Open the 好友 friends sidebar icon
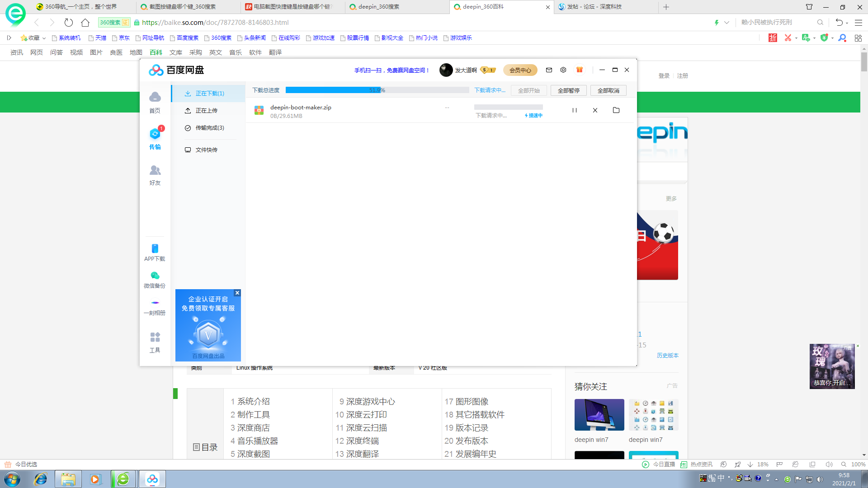Screen dimensions: 868x488 (155, 170)
